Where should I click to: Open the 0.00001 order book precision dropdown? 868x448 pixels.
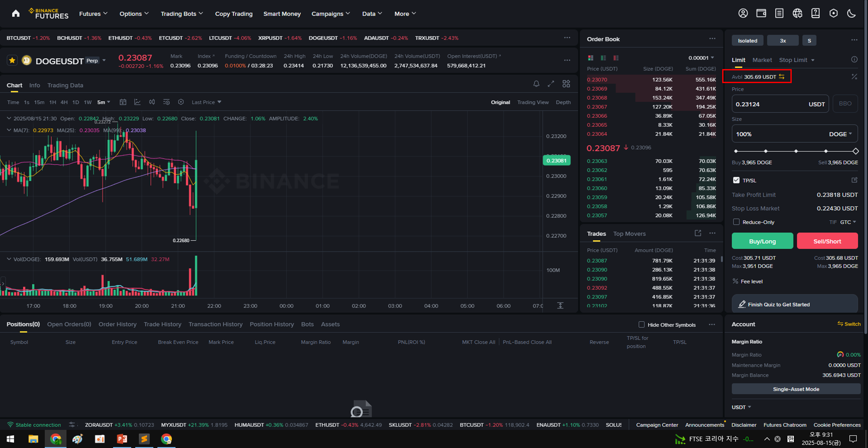701,58
